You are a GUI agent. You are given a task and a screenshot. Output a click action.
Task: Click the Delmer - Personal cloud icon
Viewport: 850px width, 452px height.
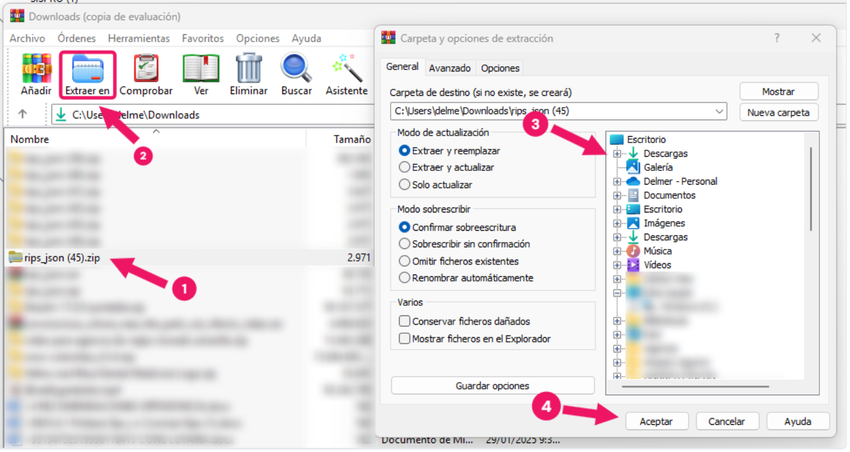tap(633, 181)
